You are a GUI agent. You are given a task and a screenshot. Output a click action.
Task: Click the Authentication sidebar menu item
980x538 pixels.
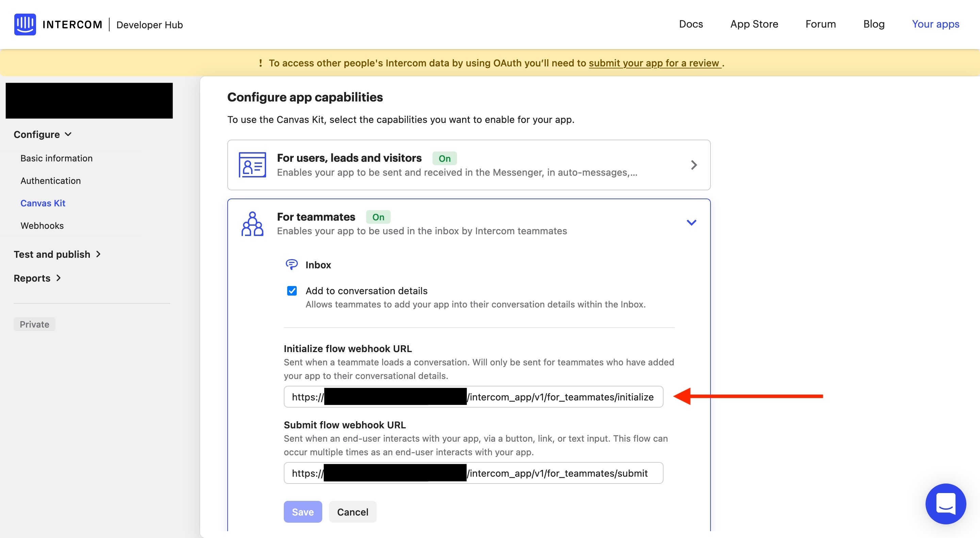point(50,180)
